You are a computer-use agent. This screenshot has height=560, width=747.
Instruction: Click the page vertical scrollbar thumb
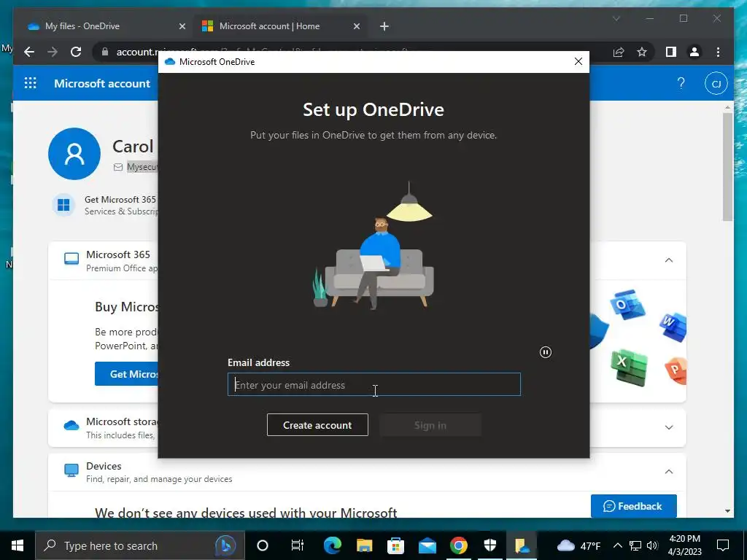(x=727, y=167)
